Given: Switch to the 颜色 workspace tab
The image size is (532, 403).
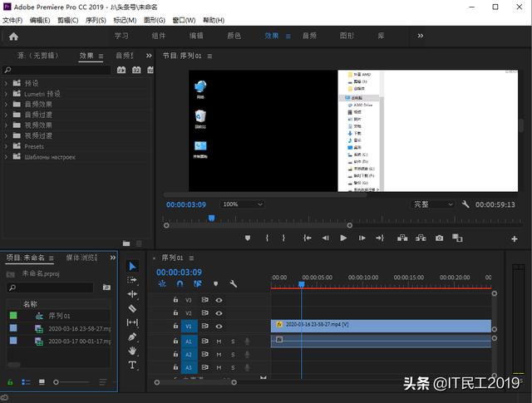Looking at the screenshot, I should [x=234, y=36].
